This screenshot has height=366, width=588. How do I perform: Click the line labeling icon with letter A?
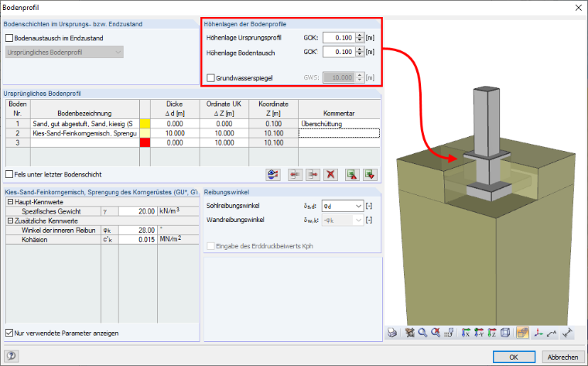click(x=552, y=332)
